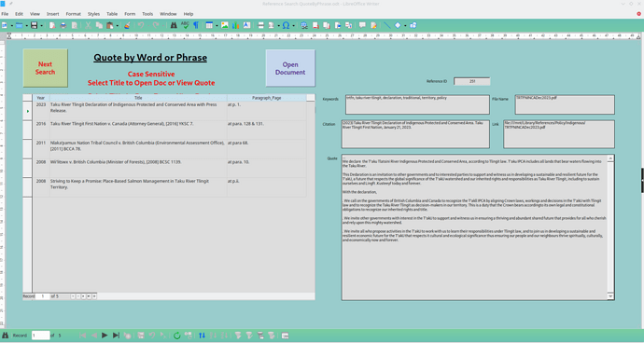Screen dimensions: 644x343
Task: Expand the Insert Table dropdown arrow
Action: (x=217, y=25)
